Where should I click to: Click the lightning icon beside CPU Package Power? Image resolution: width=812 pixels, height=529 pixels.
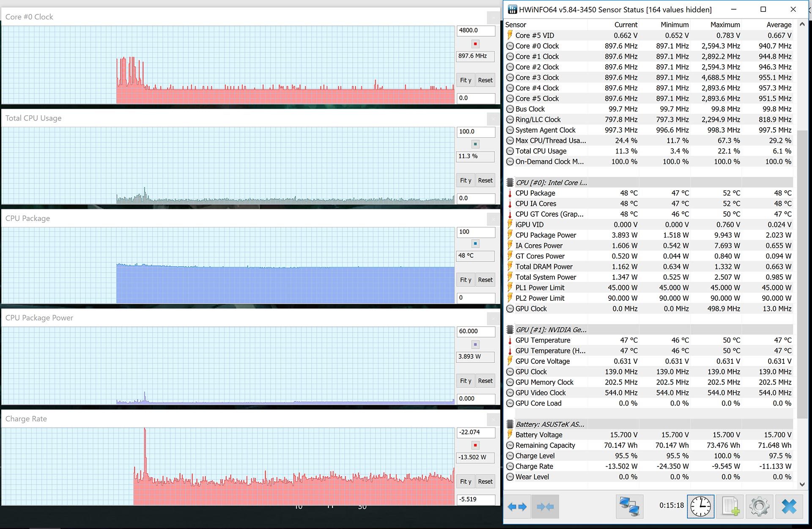click(x=510, y=235)
